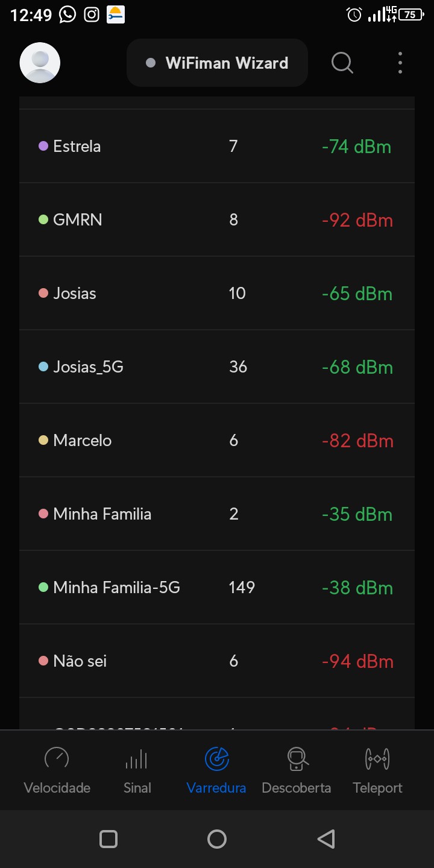The height and width of the screenshot is (868, 434).
Task: Open the three-dot overflow menu
Action: pyautogui.click(x=400, y=63)
